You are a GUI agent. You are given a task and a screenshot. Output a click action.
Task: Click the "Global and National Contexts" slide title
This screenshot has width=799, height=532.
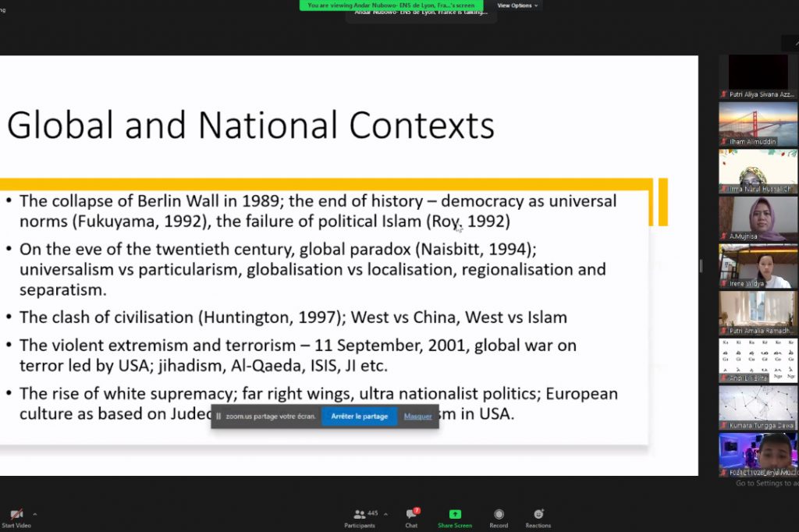250,125
